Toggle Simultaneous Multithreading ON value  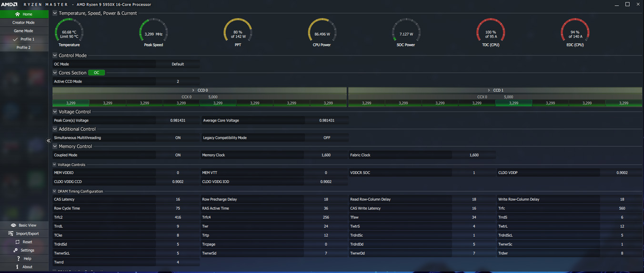[178, 138]
